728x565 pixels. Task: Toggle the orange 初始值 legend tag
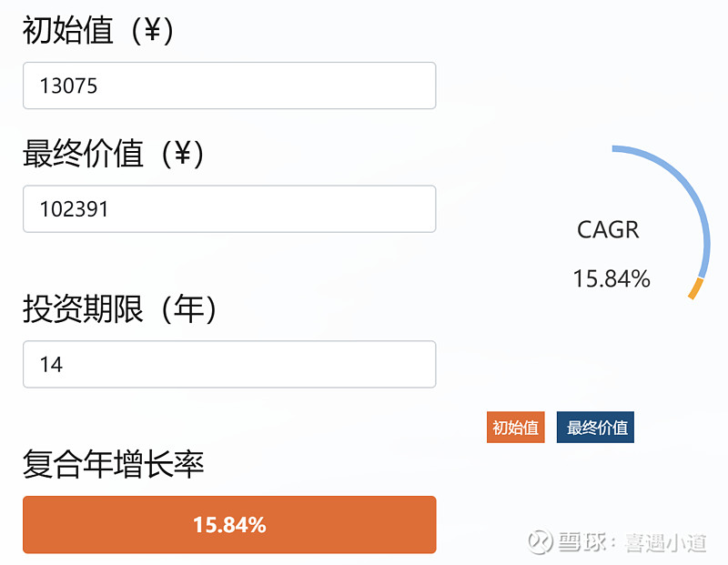[515, 428]
